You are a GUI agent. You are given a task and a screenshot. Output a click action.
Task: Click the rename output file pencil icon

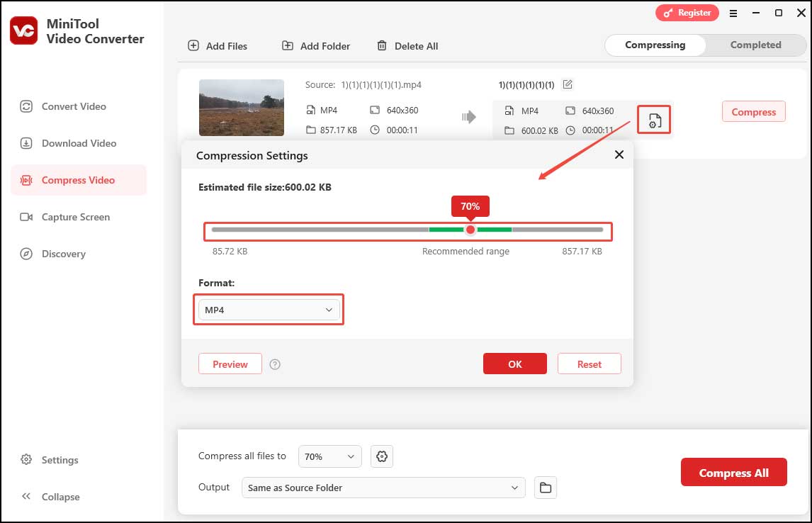(568, 84)
